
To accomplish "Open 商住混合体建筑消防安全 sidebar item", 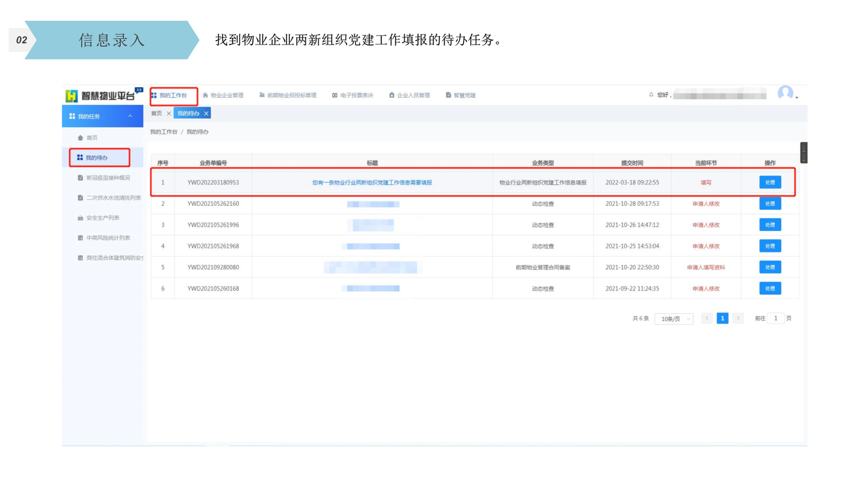I will 115,258.
